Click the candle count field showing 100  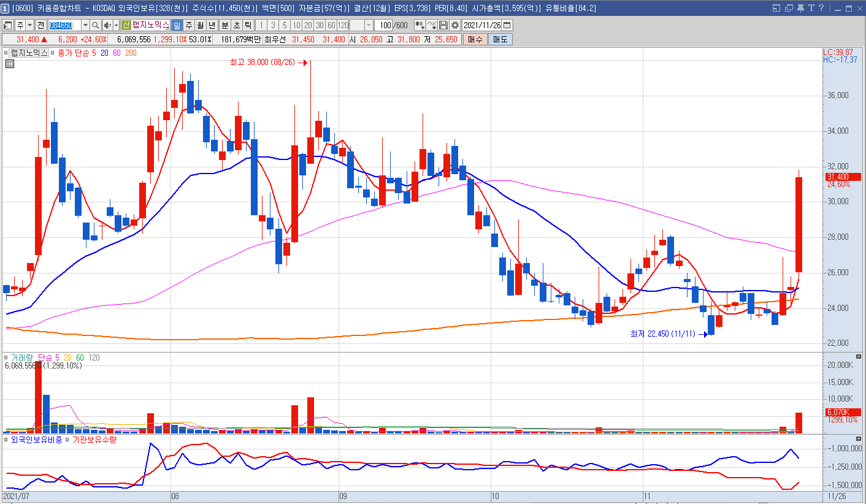click(383, 25)
